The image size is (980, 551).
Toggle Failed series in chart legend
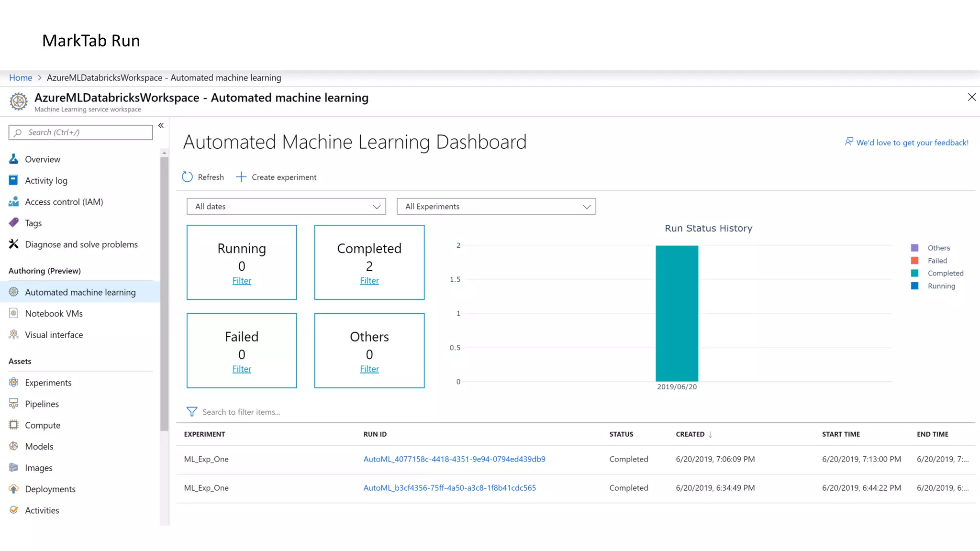(x=937, y=261)
